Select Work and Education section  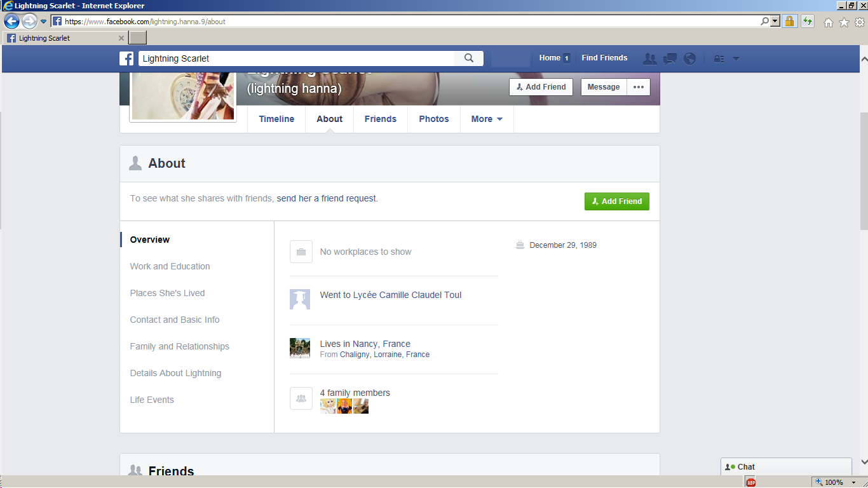[x=170, y=266]
